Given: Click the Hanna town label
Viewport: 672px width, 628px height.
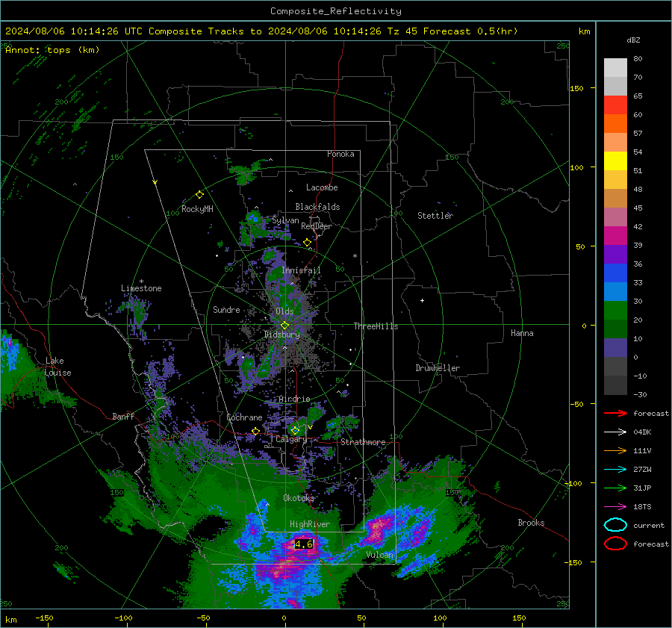Looking at the screenshot, I should (522, 333).
